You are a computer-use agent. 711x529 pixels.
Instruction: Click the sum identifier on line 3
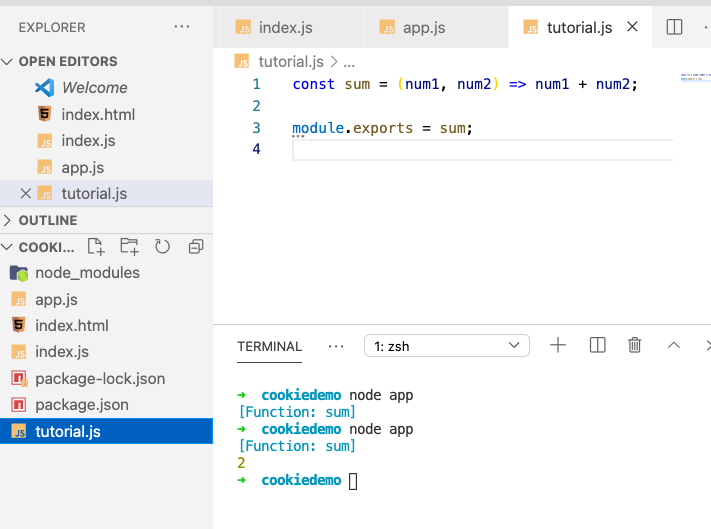pyautogui.click(x=453, y=128)
